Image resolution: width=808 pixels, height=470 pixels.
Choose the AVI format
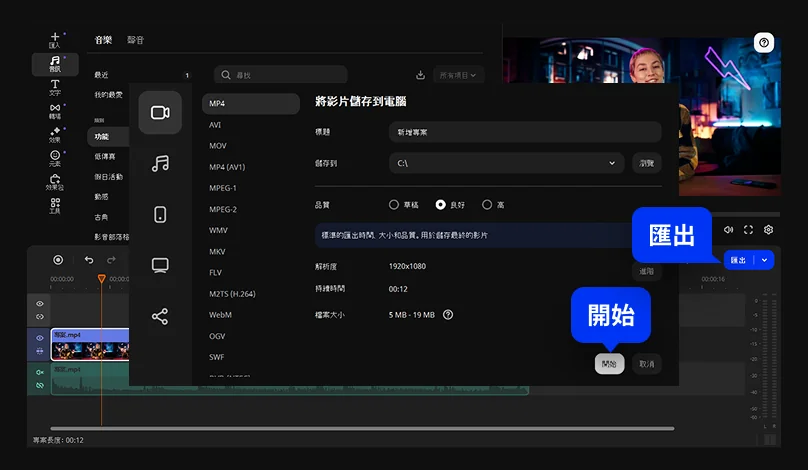(x=215, y=125)
